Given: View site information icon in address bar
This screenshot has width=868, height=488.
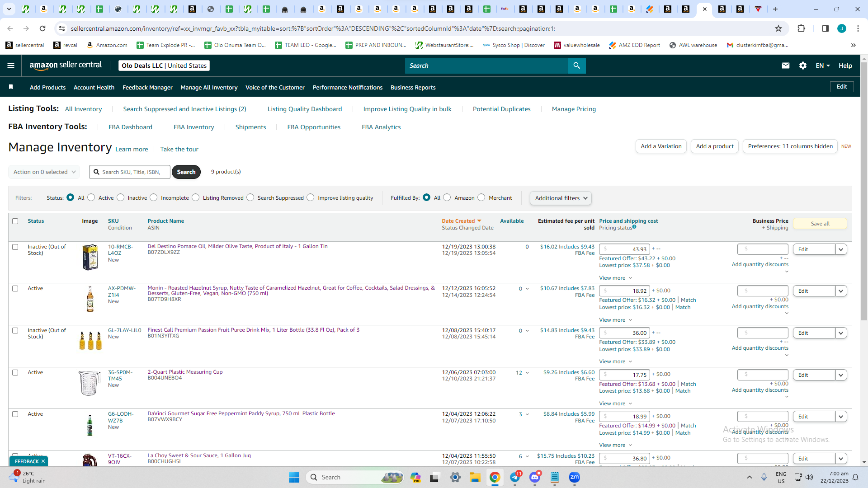Looking at the screenshot, I should (x=62, y=28).
